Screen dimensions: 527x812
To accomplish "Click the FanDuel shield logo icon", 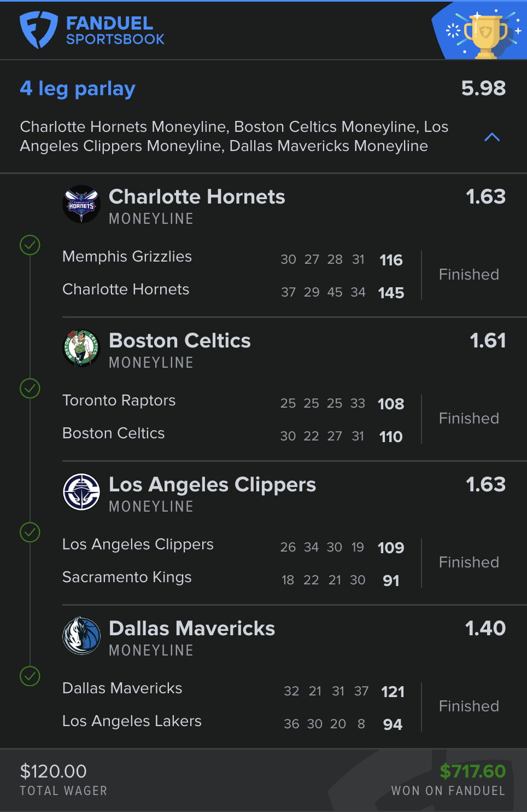I will tap(38, 30).
